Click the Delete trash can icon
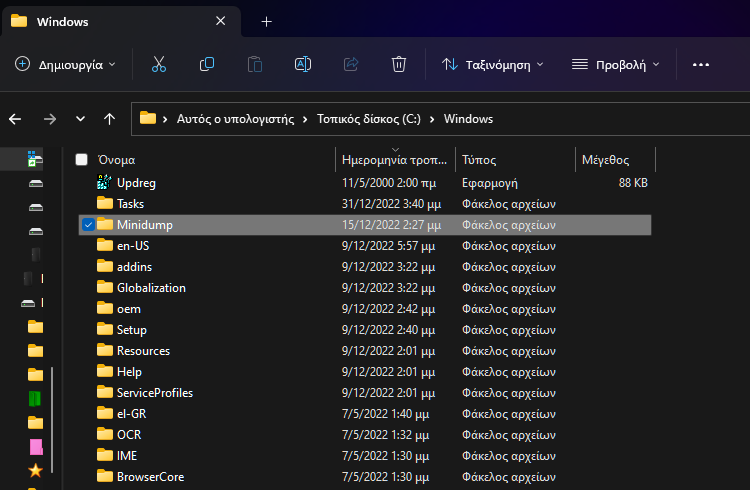The image size is (750, 490). point(399,64)
